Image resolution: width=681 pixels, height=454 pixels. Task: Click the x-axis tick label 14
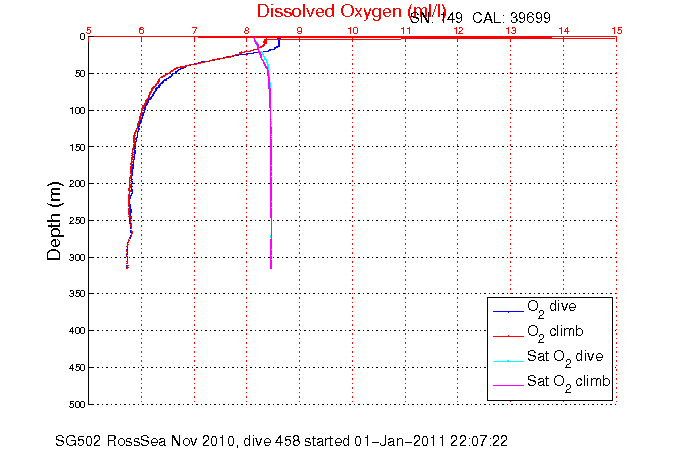coord(564,30)
